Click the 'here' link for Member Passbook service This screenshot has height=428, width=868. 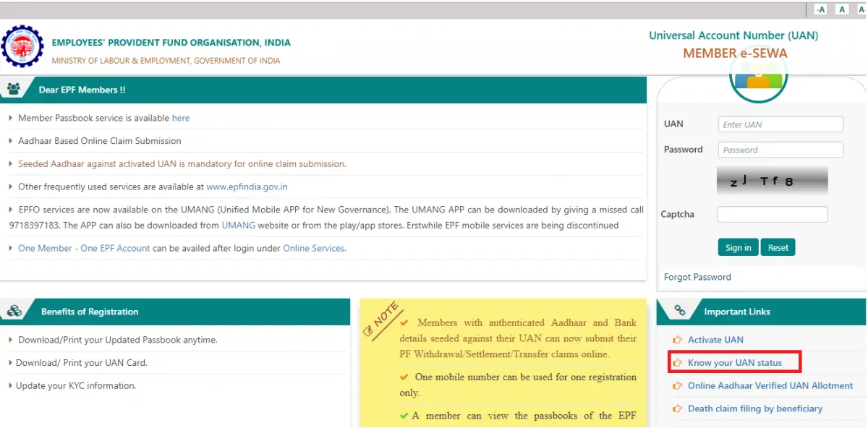tap(181, 117)
